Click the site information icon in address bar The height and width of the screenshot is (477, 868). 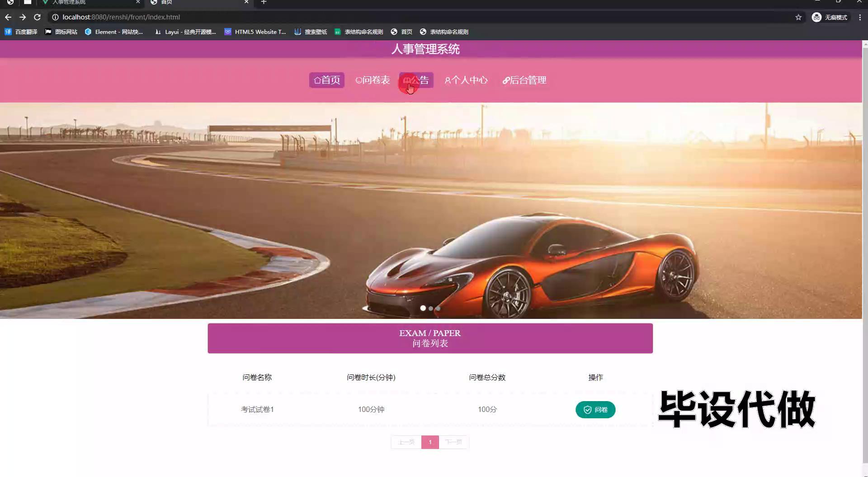55,17
